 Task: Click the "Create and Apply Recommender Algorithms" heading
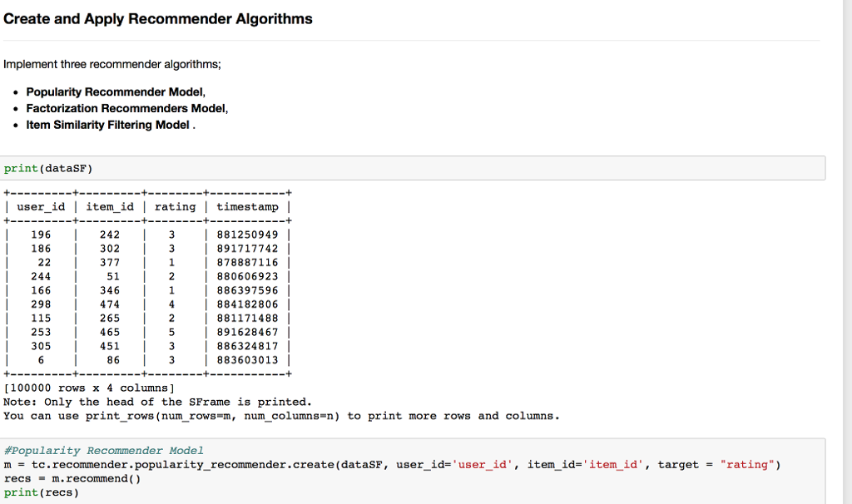[158, 18]
